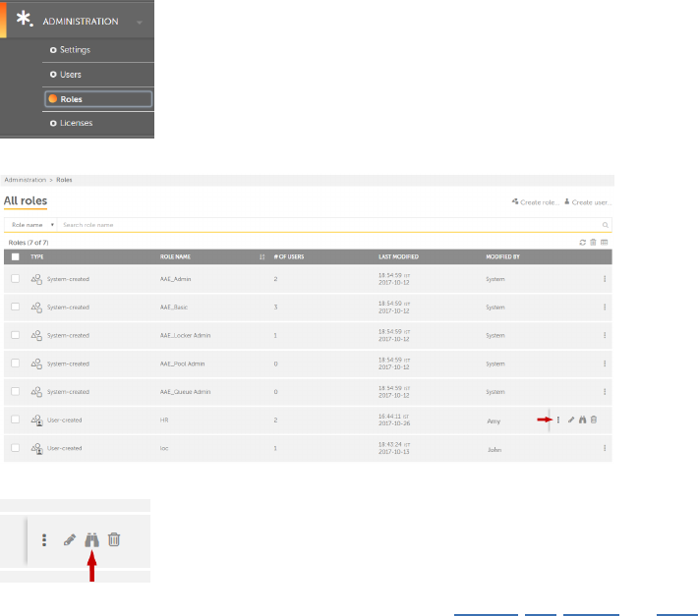698x616 pixels.
Task: Open the Role name filter dropdown
Action: point(30,225)
